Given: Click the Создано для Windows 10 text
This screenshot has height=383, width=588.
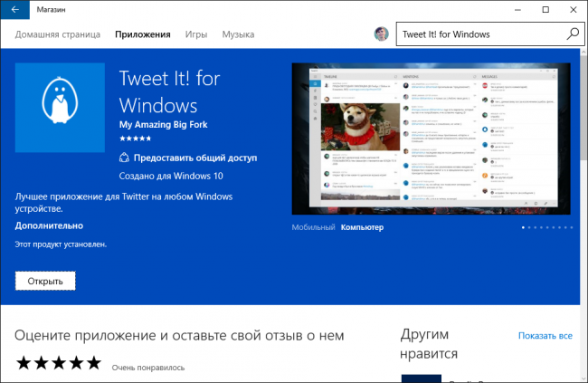Looking at the screenshot, I should point(171,176).
